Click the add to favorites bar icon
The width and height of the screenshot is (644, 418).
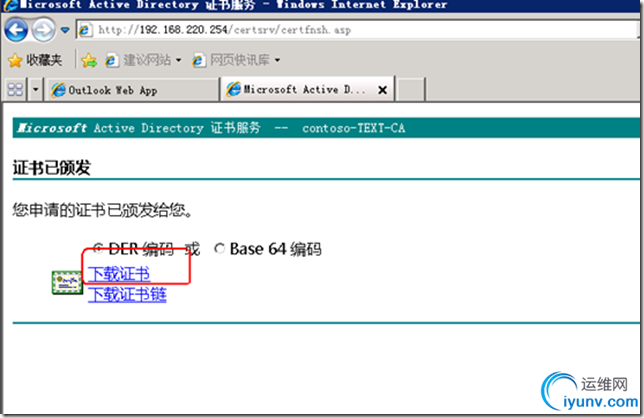tap(89, 60)
